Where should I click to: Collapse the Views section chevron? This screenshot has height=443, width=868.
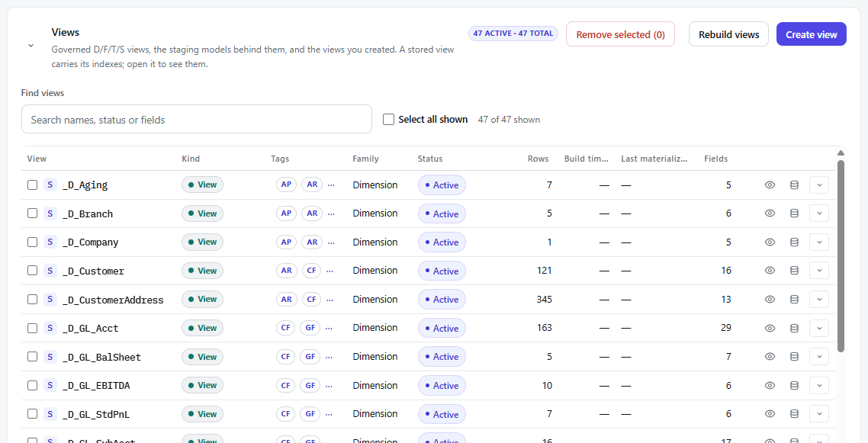pyautogui.click(x=31, y=45)
